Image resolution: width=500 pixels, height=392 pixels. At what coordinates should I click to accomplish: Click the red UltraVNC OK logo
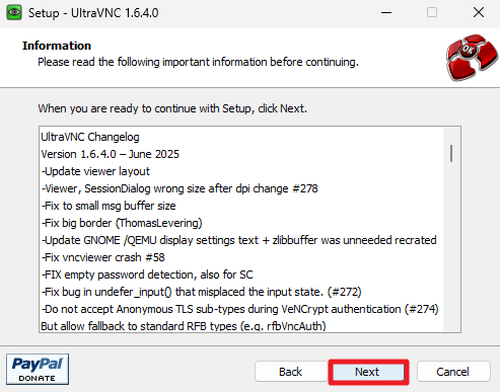point(472,57)
